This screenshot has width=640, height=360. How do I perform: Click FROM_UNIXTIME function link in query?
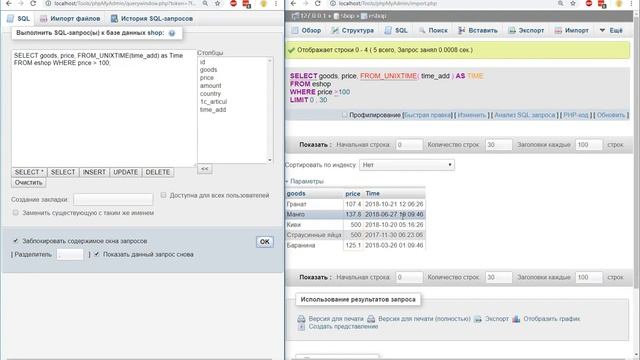click(x=389, y=76)
